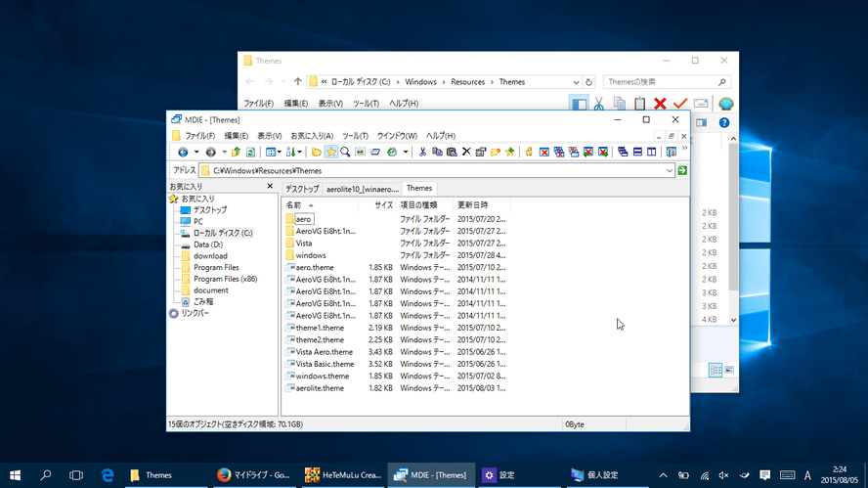Sort by サイズ column header
Image resolution: width=868 pixels, height=488 pixels.
point(377,205)
